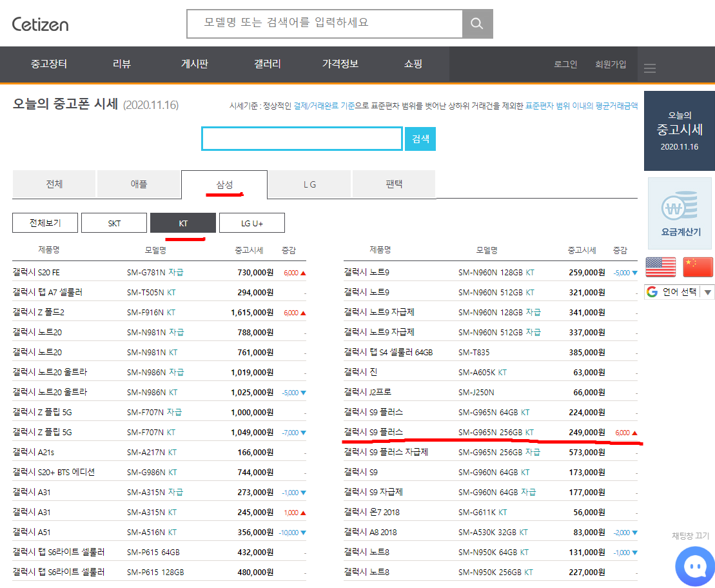
Task: Click the 갤럭시 Z 폴드2 product name
Action: [38, 313]
